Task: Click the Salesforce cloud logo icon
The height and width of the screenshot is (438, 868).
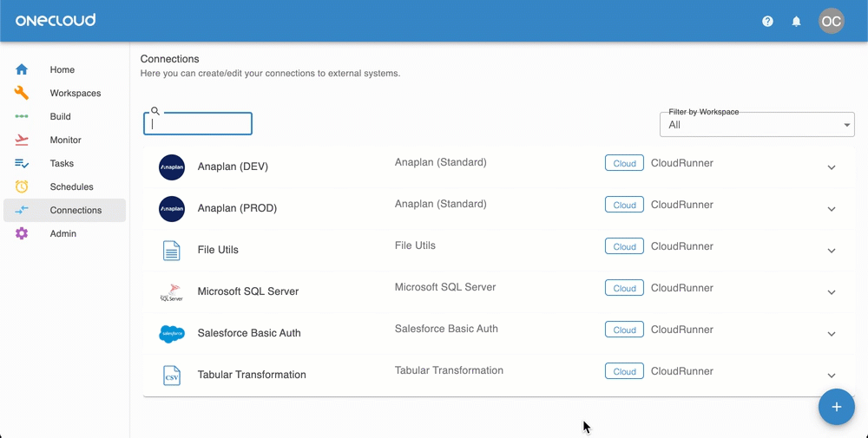Action: (x=172, y=333)
